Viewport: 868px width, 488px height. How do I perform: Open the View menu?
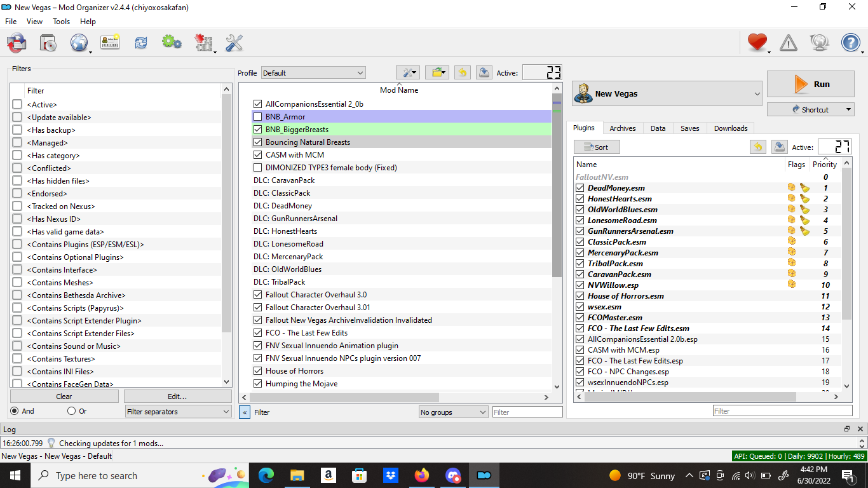(35, 22)
